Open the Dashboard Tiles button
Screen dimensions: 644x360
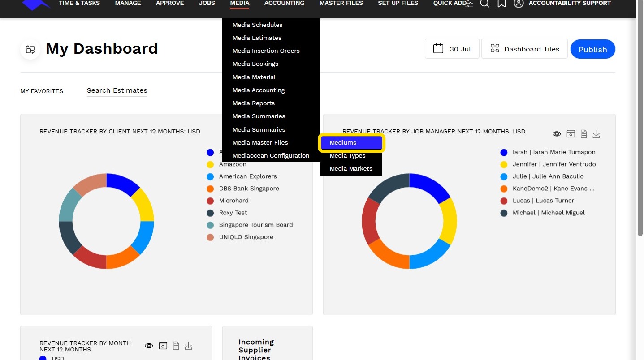tap(524, 49)
